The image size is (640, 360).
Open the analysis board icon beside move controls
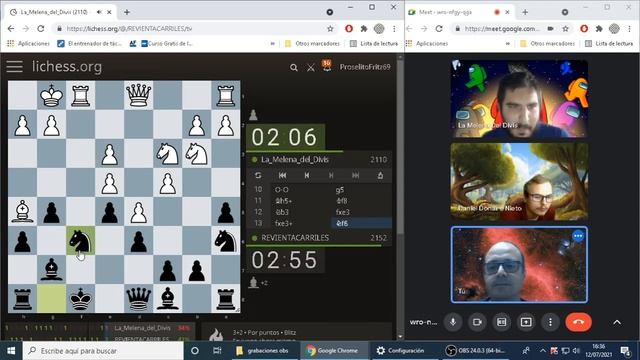point(380,176)
